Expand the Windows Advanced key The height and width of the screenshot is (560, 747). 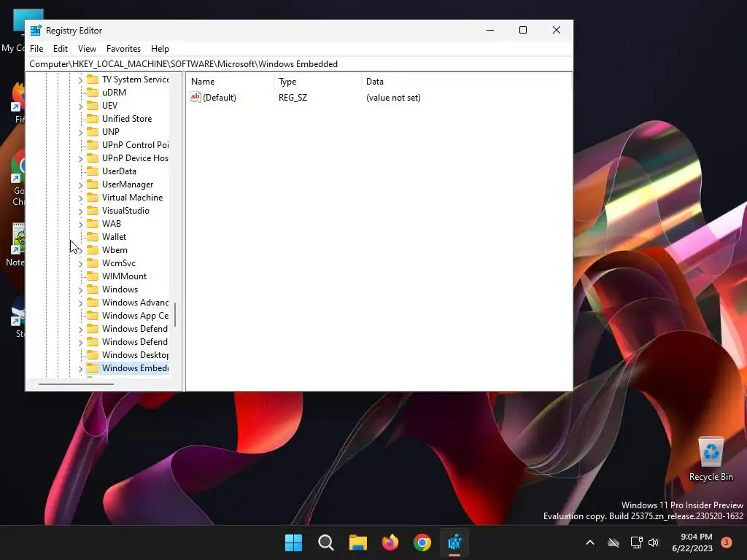80,303
